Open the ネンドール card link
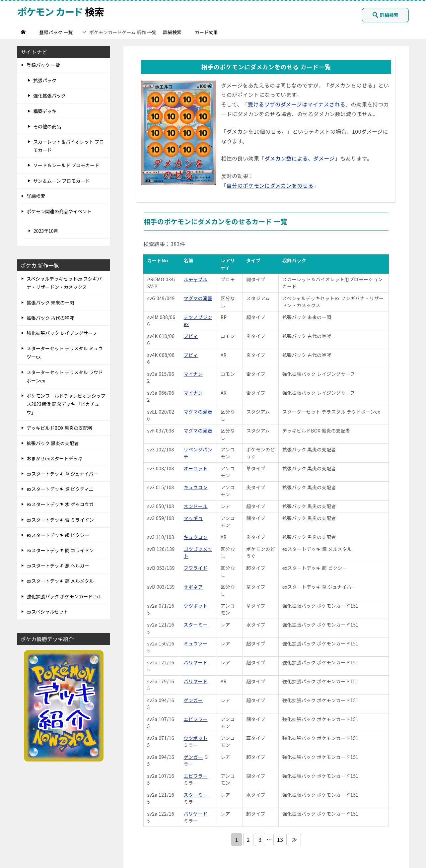This screenshot has height=868, width=426. [x=195, y=506]
